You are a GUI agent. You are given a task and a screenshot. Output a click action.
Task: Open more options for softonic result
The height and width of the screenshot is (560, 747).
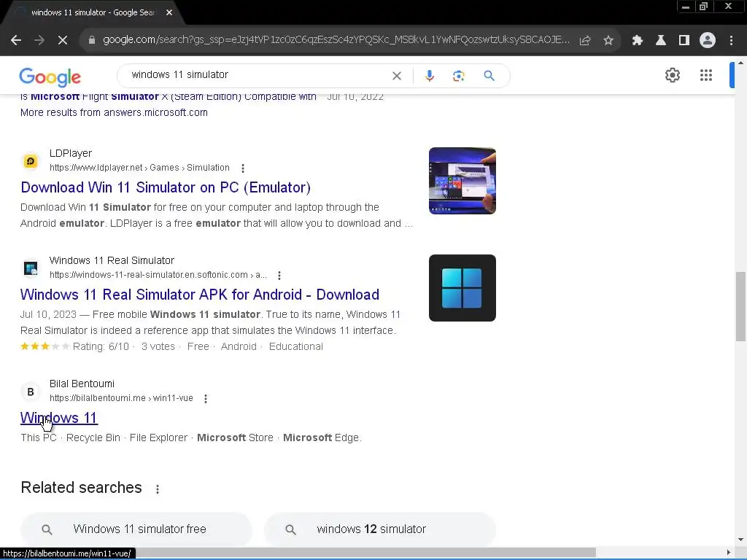pyautogui.click(x=279, y=275)
